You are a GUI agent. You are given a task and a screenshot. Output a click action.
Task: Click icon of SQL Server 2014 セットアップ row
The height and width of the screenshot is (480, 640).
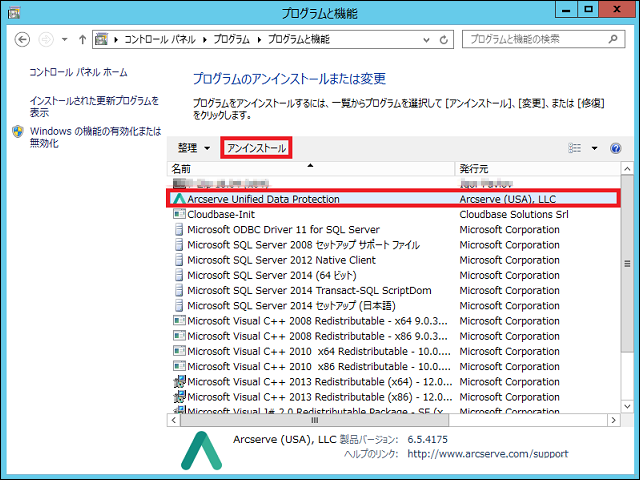(179, 305)
